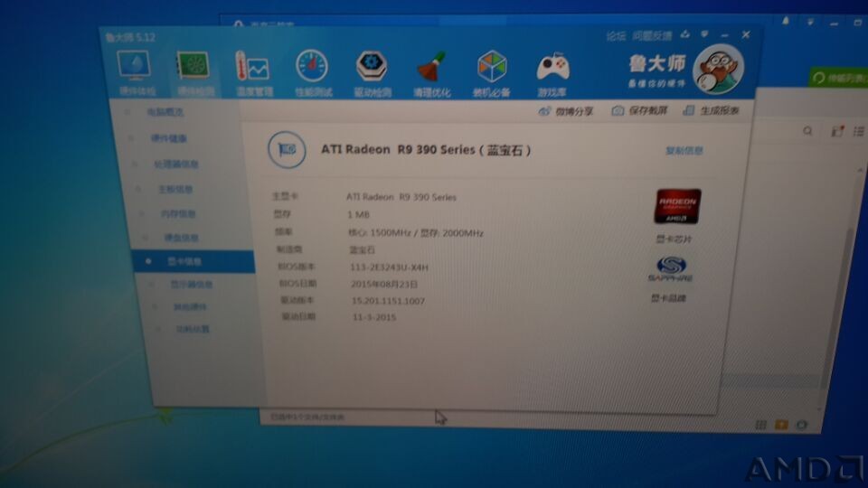Select 电脑概览 in sidebar
868x488 pixels.
tap(165, 112)
